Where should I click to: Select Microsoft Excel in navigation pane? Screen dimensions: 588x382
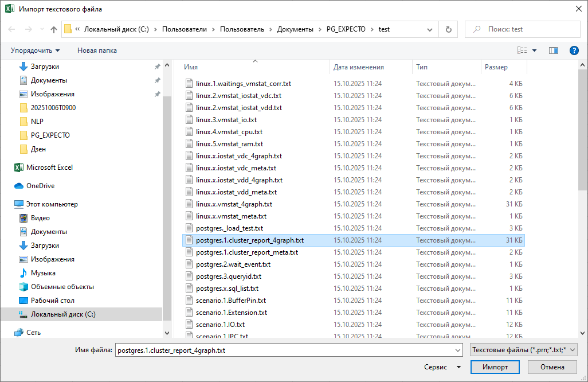click(49, 167)
